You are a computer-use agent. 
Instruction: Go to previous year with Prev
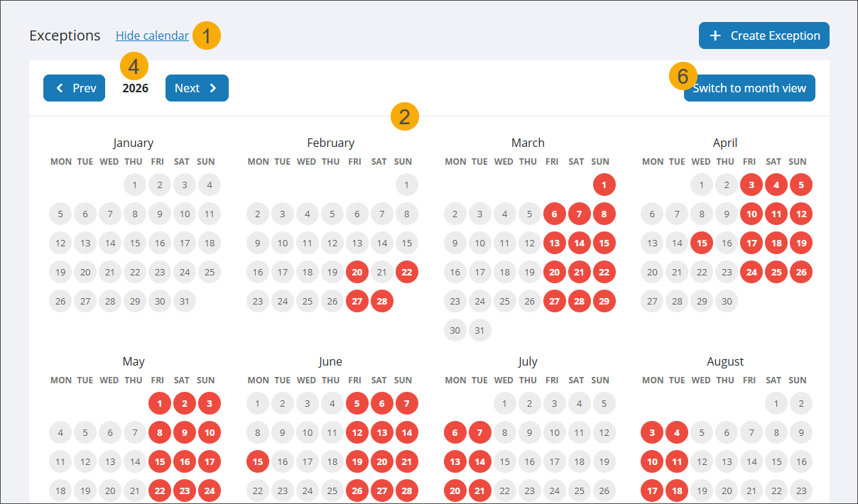point(74,88)
